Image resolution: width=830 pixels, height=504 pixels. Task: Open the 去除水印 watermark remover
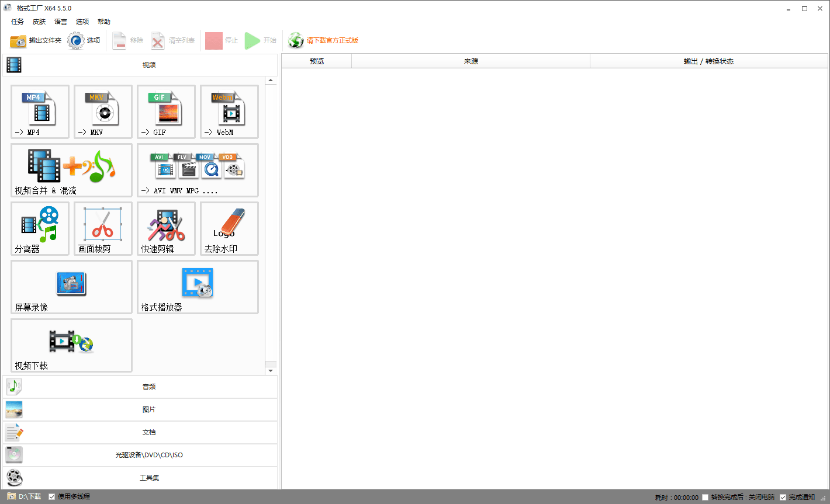click(229, 228)
